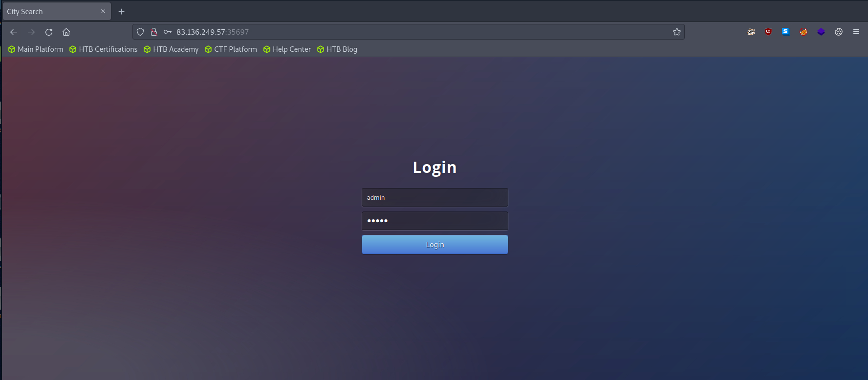Open saved logins via the key icon
868x380 pixels.
[x=167, y=32]
